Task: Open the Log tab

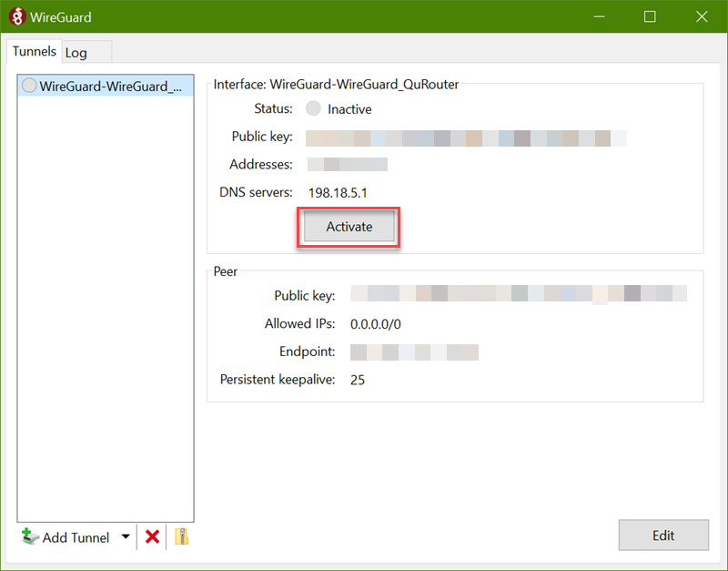Action: click(86, 53)
